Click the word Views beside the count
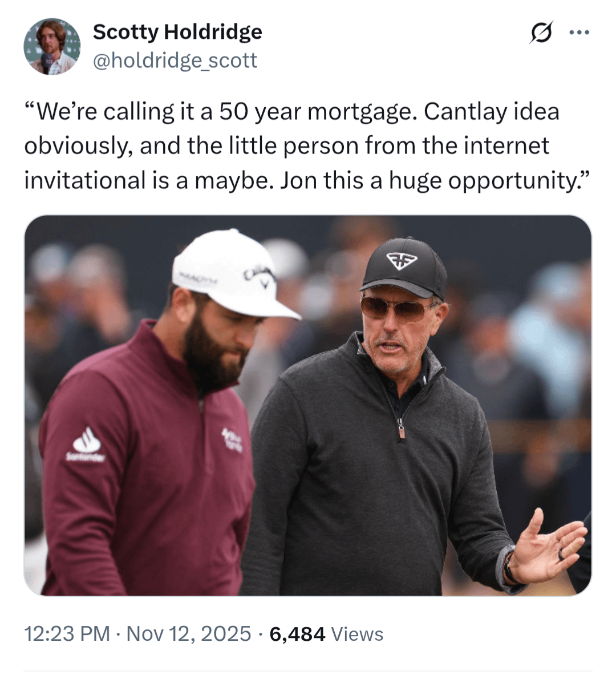616x679 pixels. [x=357, y=633]
